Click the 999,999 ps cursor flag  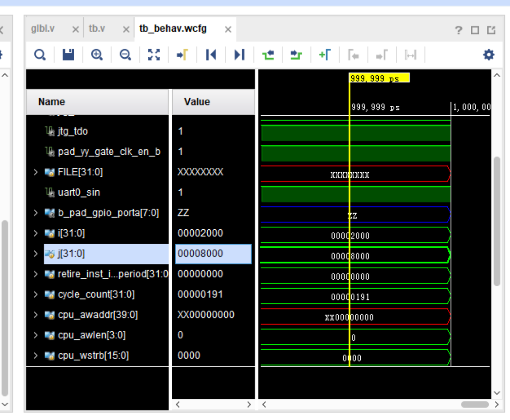click(x=379, y=78)
